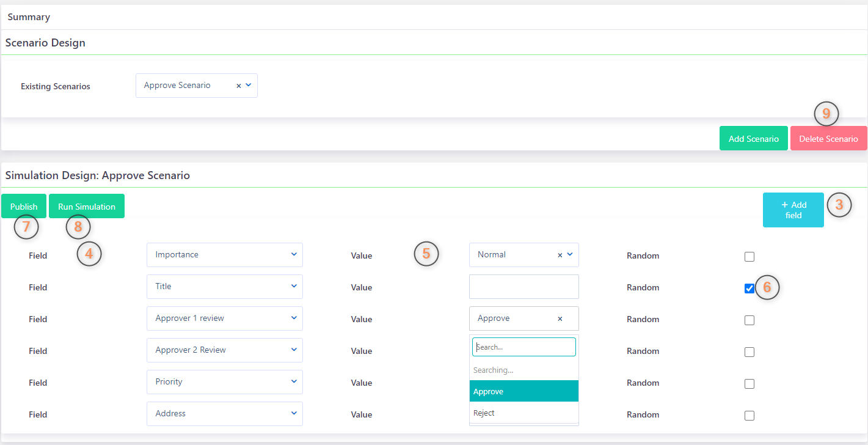Screen dimensions: 868x445
Task: Click the Existing Scenarios label
Action: (56, 87)
